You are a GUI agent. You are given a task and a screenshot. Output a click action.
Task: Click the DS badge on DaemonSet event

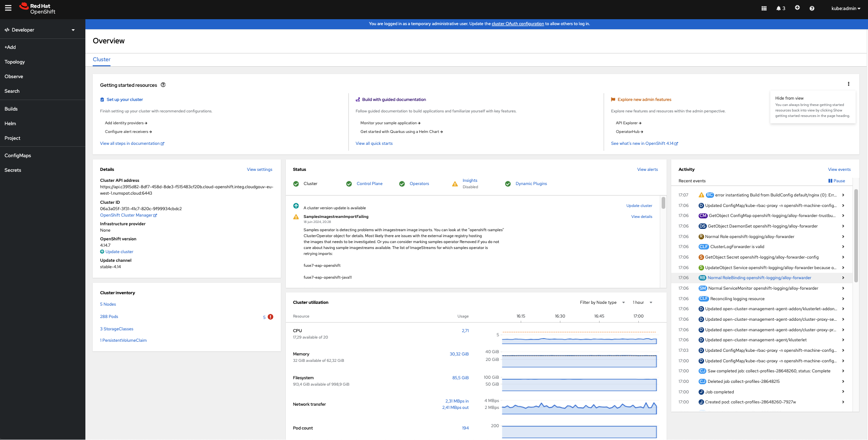tap(702, 226)
